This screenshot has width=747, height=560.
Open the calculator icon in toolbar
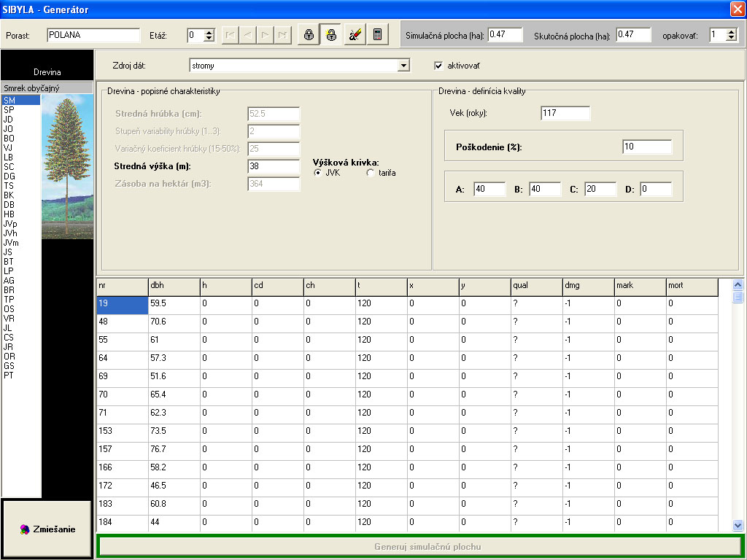tap(377, 35)
